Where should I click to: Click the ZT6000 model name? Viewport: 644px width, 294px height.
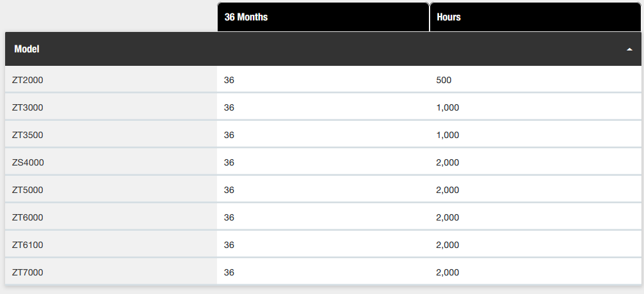[x=28, y=217]
